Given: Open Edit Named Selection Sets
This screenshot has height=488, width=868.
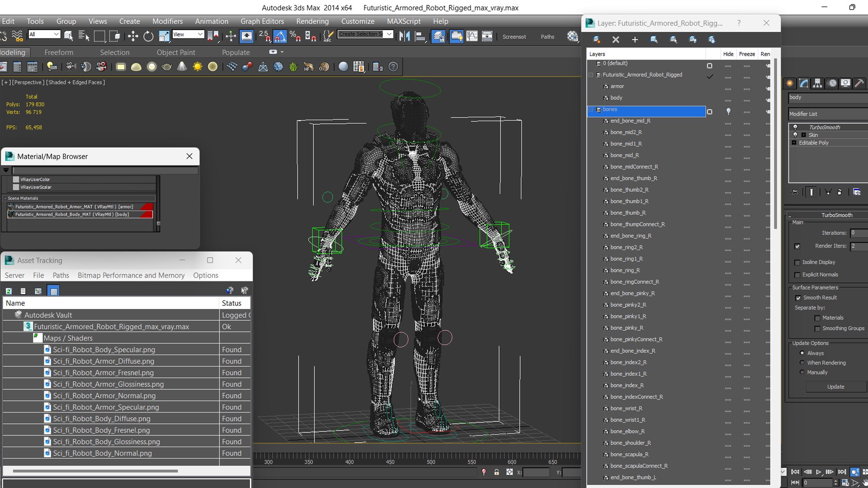Looking at the screenshot, I should pos(329,36).
